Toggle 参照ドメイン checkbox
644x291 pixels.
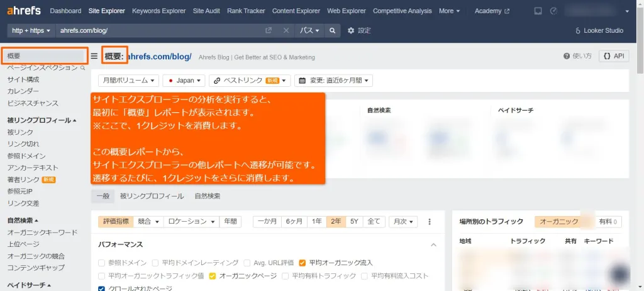point(101,263)
